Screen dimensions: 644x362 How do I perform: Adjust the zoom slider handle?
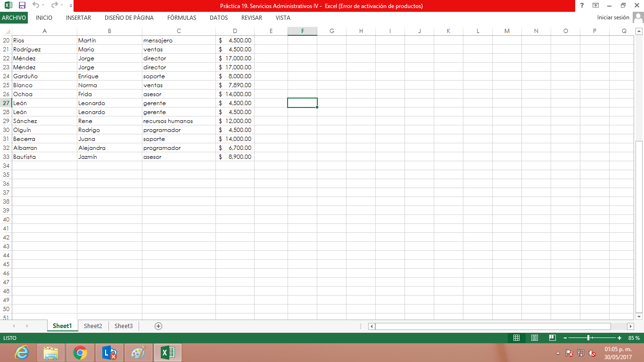pos(589,338)
